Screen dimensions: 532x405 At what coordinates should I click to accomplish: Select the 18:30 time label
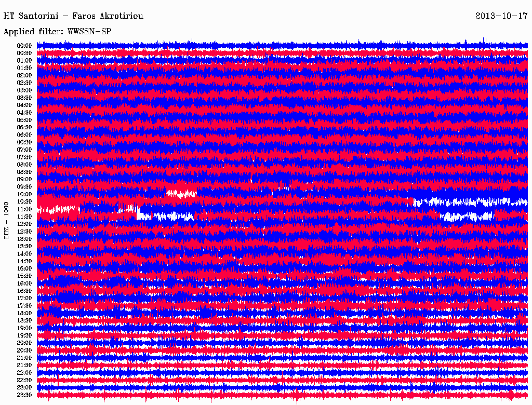click(24, 320)
